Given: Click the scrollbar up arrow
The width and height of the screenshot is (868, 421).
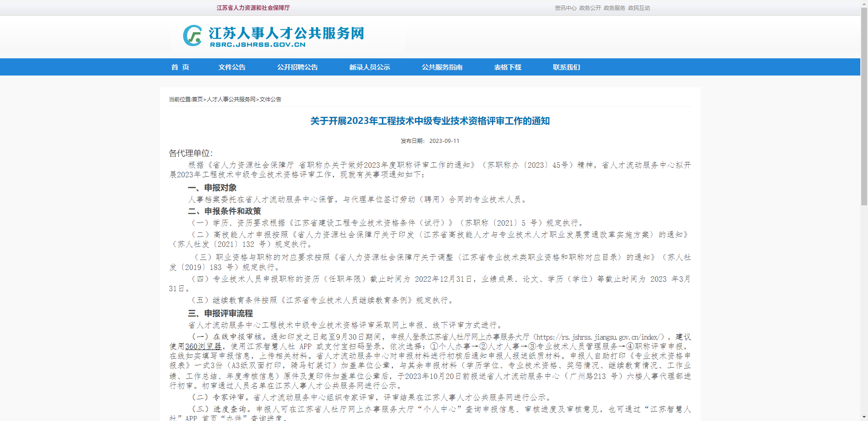Looking at the screenshot, I should (864, 4).
